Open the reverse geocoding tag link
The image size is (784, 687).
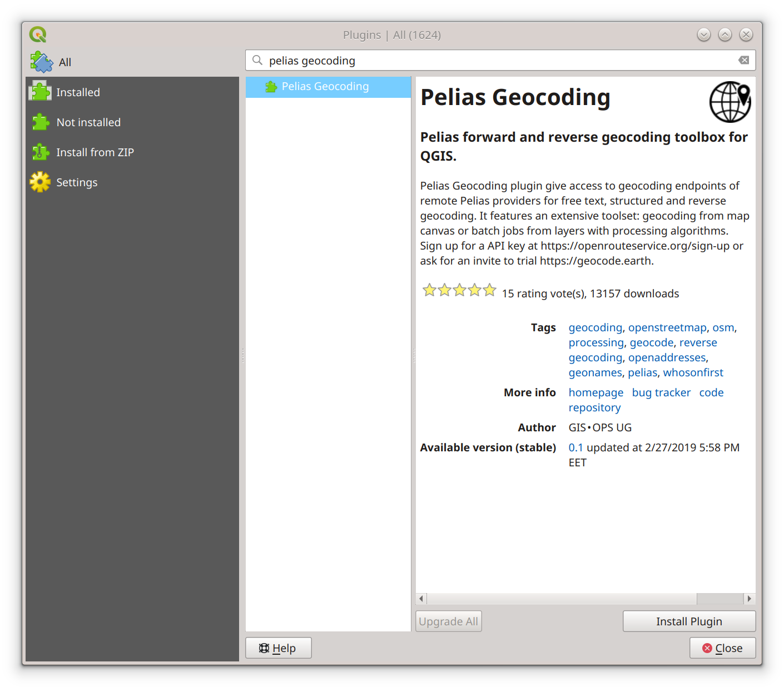(698, 342)
